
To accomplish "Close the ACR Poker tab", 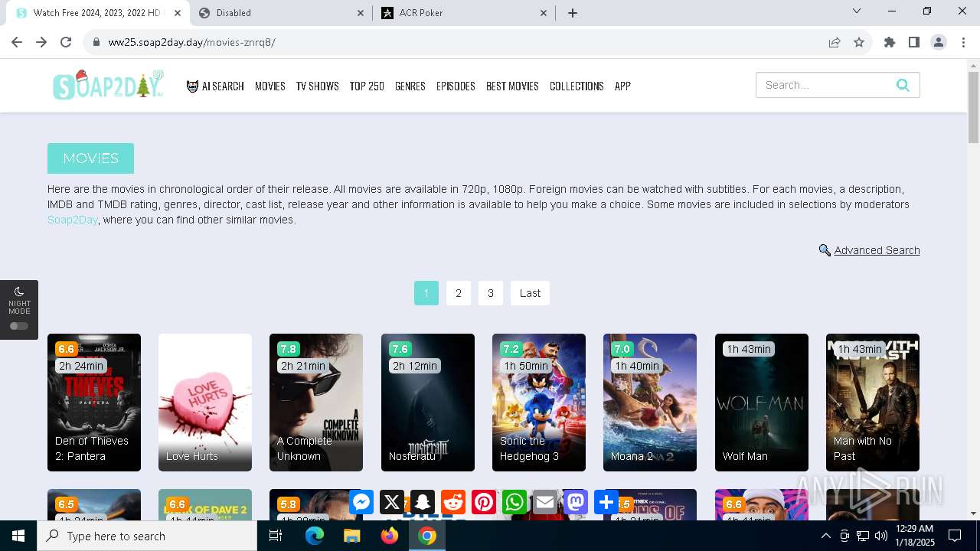I will pos(544,13).
